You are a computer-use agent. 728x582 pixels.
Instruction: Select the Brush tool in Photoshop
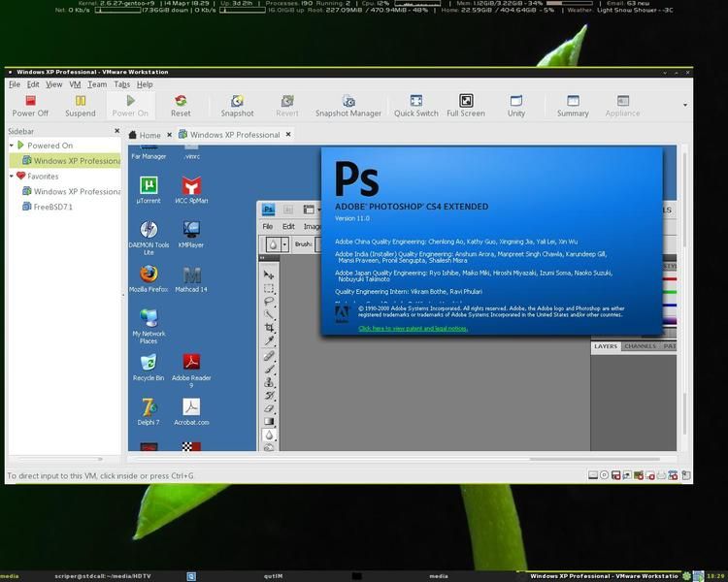coord(268,369)
